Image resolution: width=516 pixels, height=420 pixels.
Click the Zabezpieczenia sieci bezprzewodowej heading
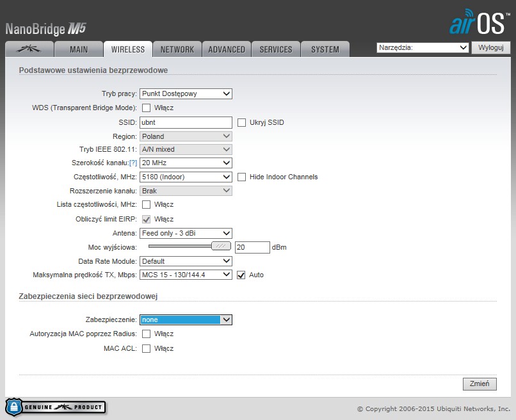[x=88, y=296]
